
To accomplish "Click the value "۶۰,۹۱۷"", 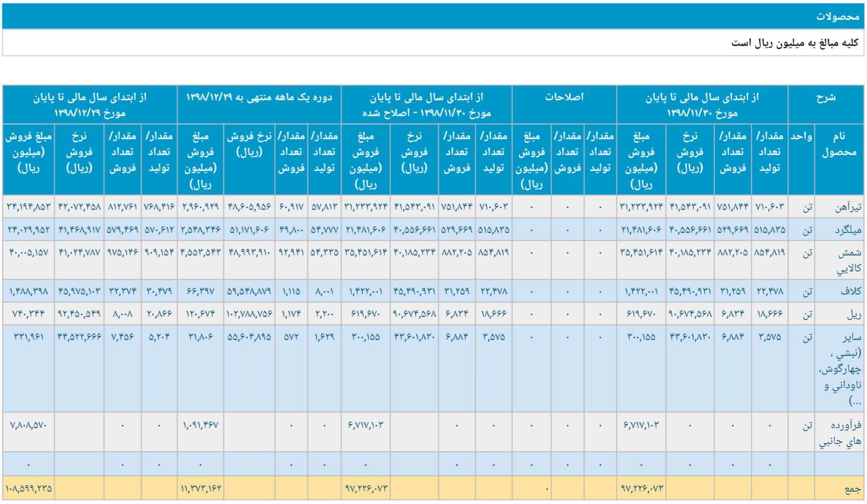I will point(292,207).
